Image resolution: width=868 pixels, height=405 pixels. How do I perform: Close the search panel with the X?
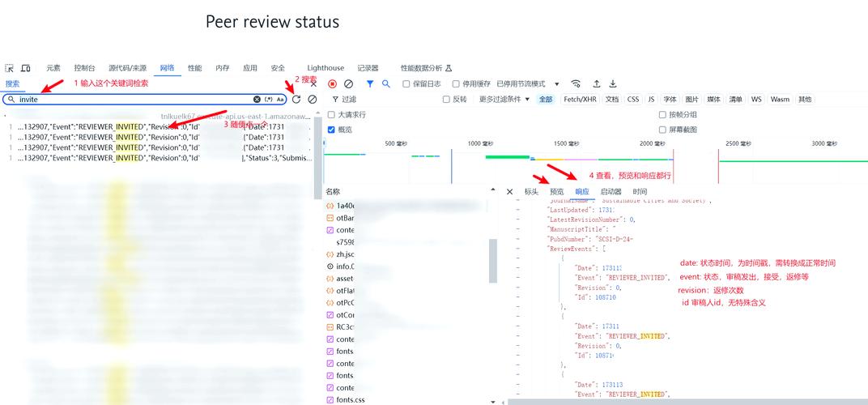(x=313, y=84)
